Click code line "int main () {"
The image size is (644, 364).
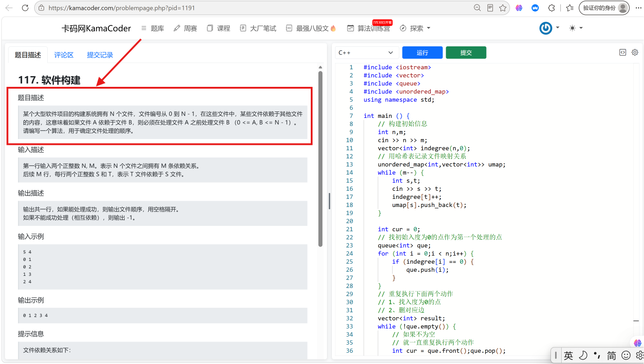pyautogui.click(x=387, y=116)
